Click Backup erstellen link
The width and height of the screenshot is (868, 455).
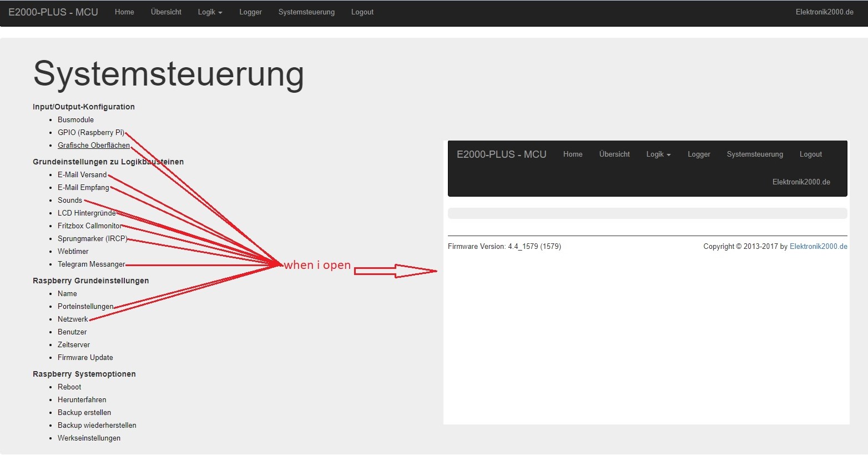point(84,413)
